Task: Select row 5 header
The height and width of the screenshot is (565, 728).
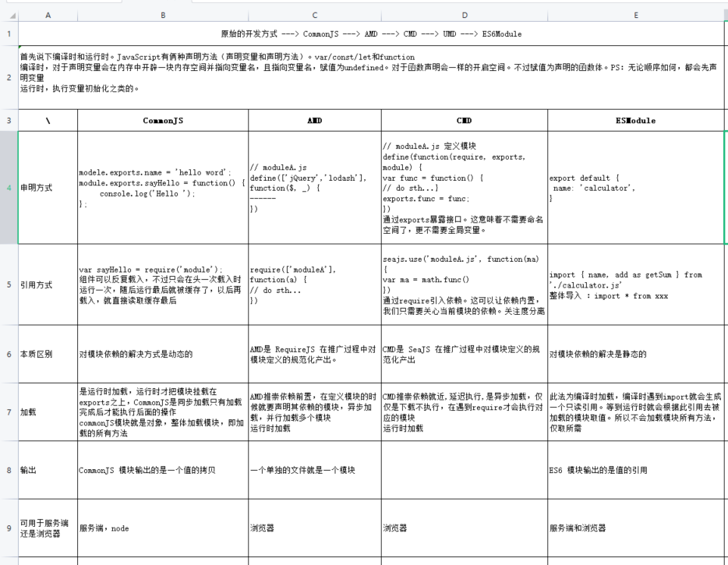Action: (x=9, y=284)
